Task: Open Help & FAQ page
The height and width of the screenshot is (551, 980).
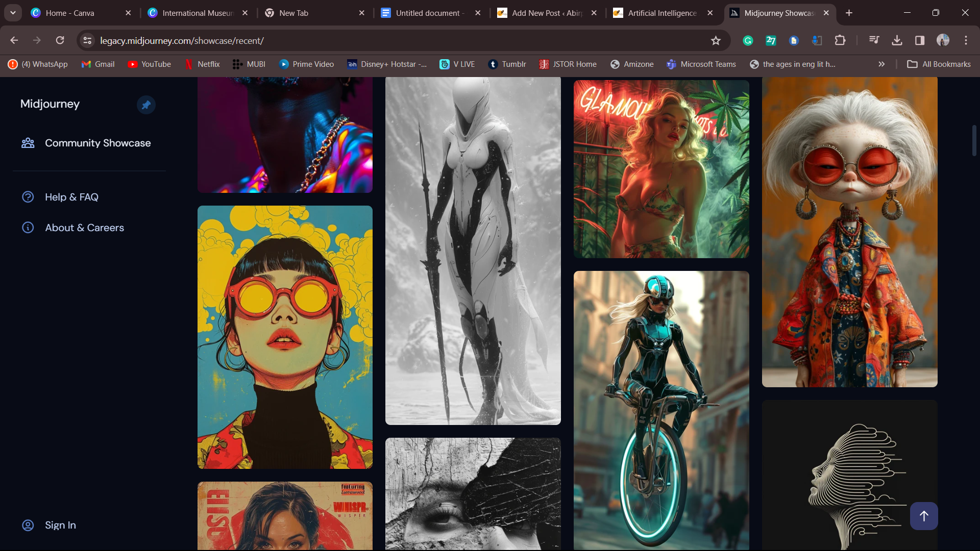Action: click(71, 197)
